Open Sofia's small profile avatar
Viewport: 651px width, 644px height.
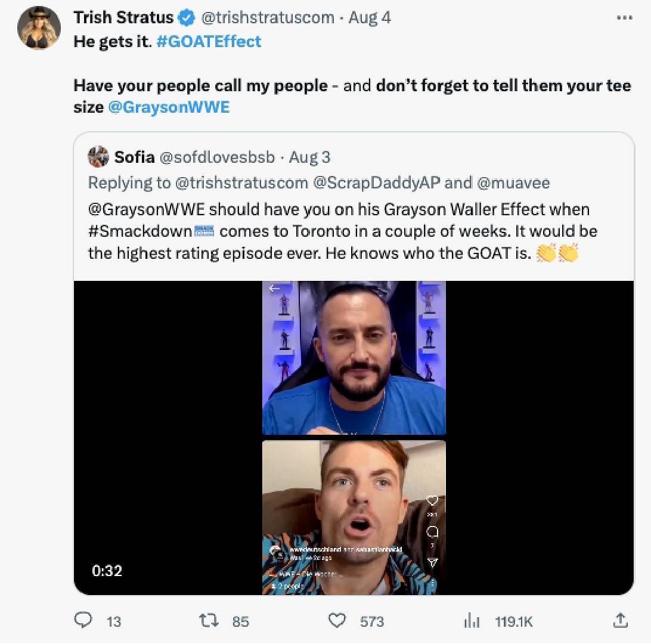98,157
